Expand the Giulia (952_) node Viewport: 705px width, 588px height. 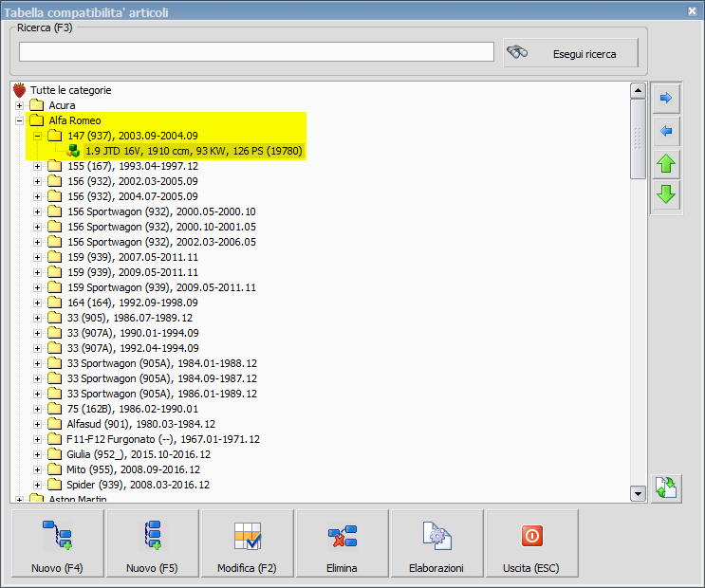[x=37, y=454]
